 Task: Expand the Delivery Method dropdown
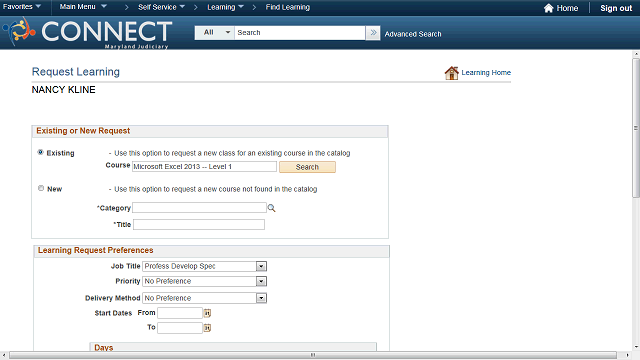261,298
